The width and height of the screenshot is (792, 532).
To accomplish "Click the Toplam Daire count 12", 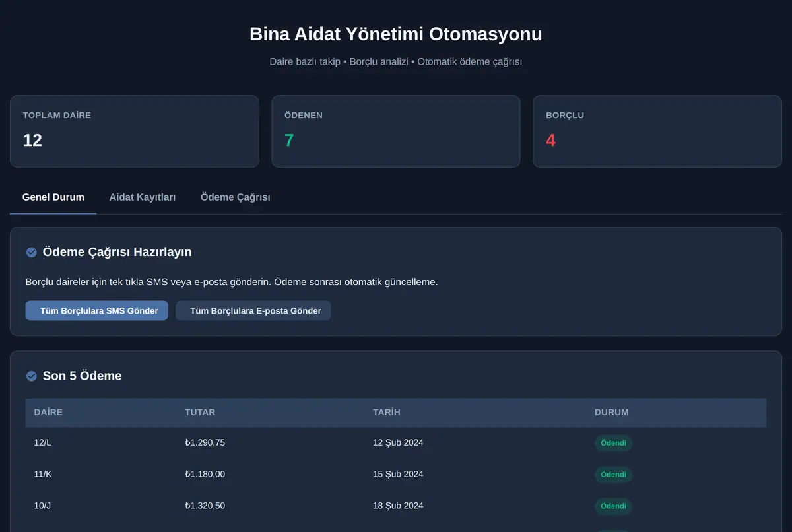I will coord(32,140).
